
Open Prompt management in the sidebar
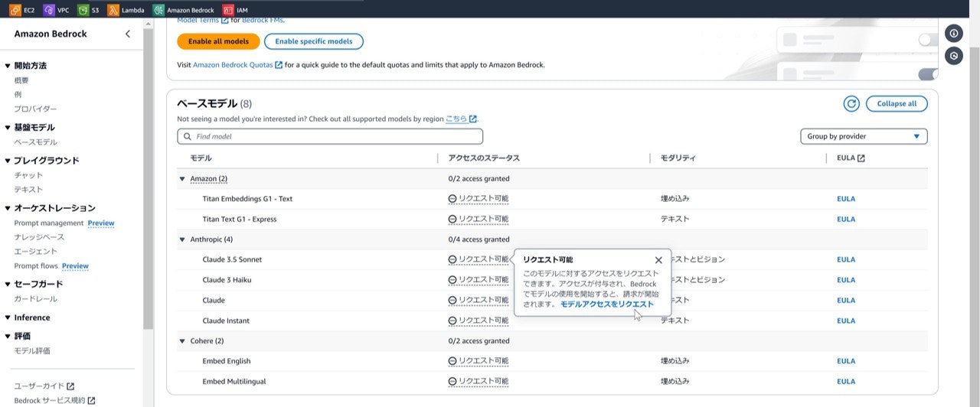(48, 223)
